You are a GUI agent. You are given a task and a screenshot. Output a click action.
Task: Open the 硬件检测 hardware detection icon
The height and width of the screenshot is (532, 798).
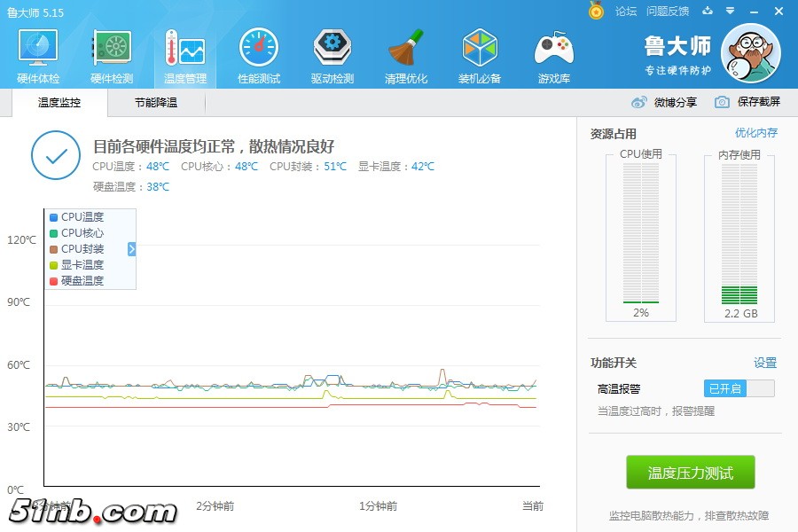point(112,55)
